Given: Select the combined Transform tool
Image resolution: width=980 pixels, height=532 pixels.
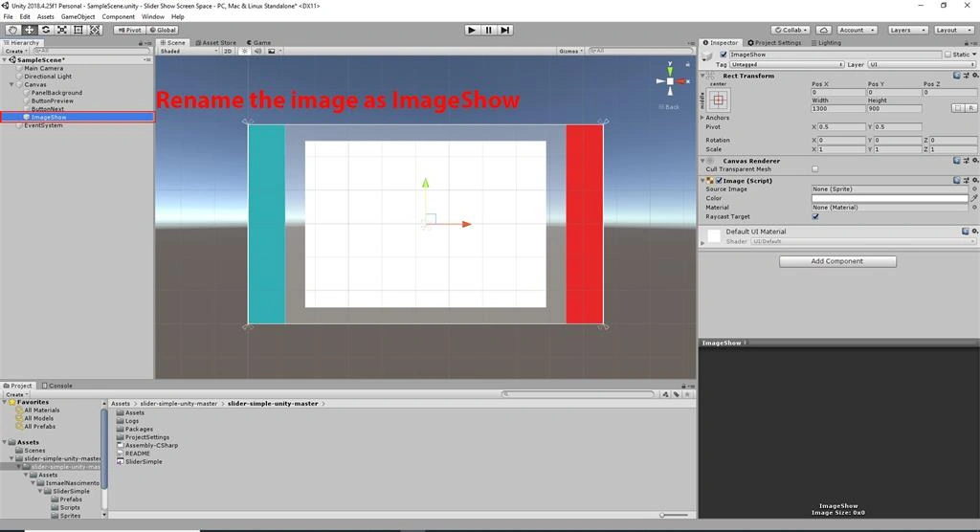Looking at the screenshot, I should [x=95, y=30].
